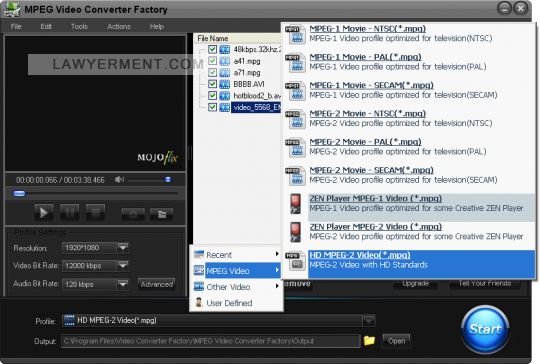
Task: Move the playback seek bar handle
Action: pyautogui.click(x=19, y=194)
